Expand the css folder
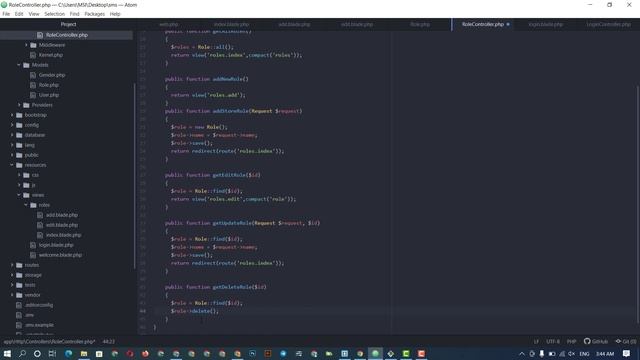This screenshot has width=640, height=360. 19,175
